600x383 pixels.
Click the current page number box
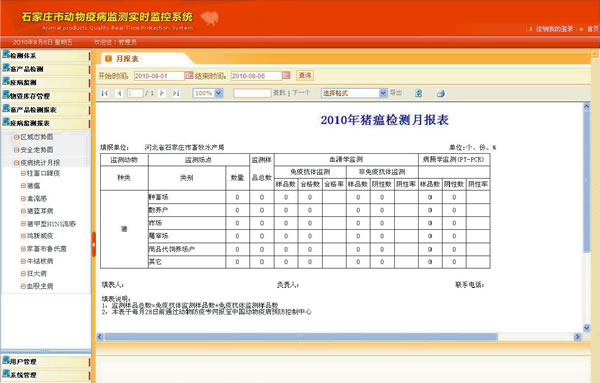pos(135,93)
